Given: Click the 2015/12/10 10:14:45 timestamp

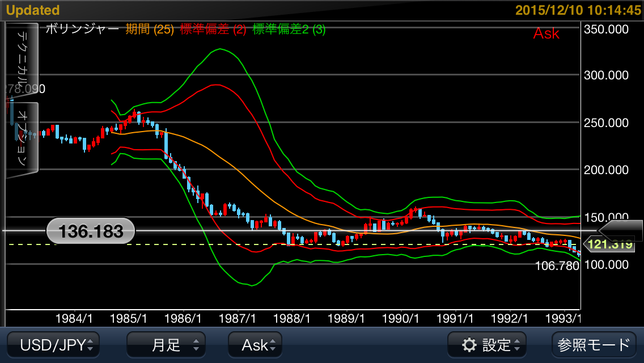Looking at the screenshot, I should [x=578, y=10].
